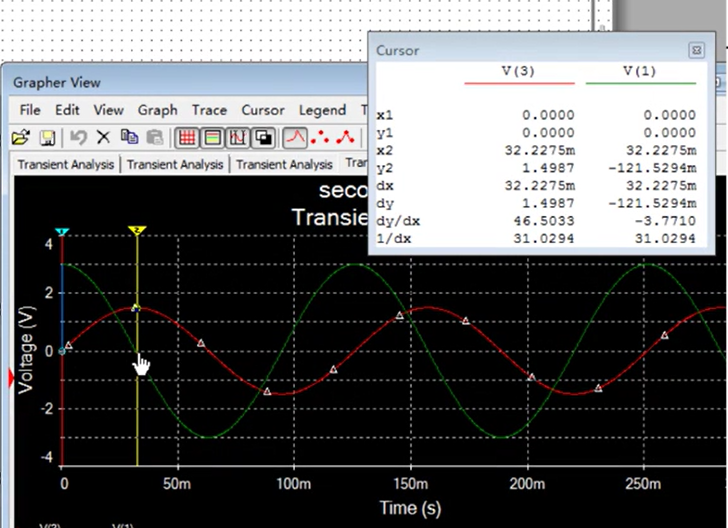Close the Cursor data window
The width and height of the screenshot is (728, 528).
point(696,50)
